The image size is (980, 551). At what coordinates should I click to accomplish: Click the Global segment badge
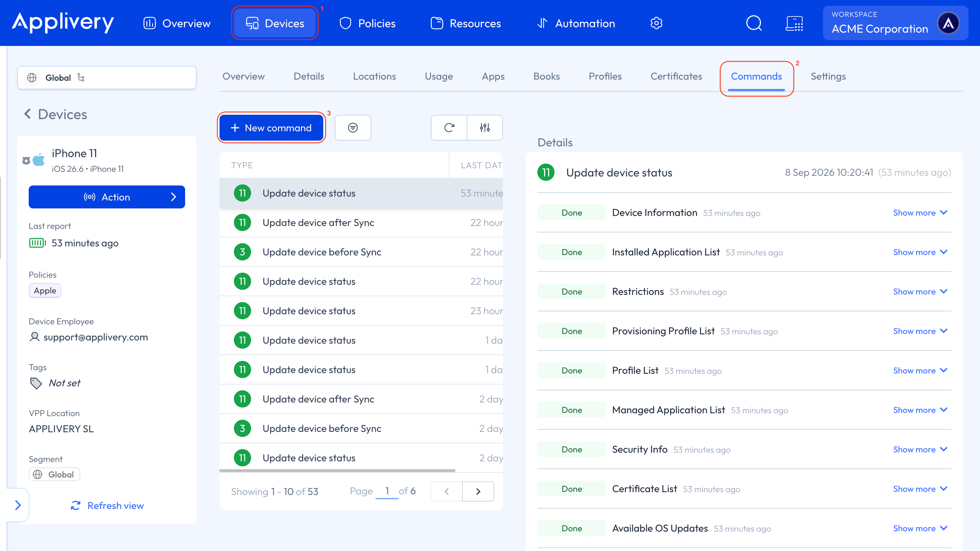pos(55,475)
